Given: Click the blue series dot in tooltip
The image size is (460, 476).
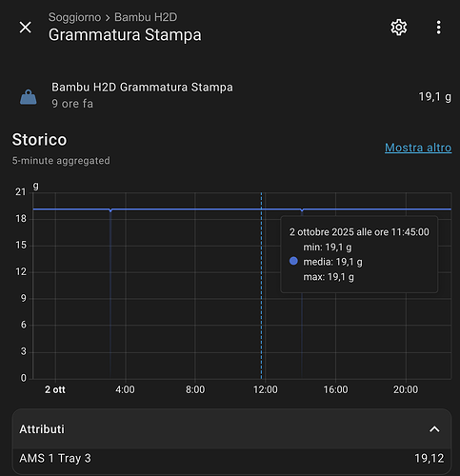Looking at the screenshot, I should (293, 261).
